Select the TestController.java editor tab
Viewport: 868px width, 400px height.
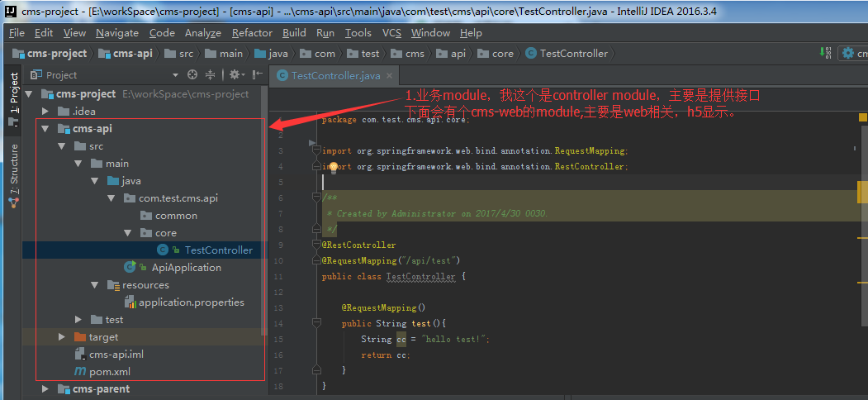click(x=335, y=76)
